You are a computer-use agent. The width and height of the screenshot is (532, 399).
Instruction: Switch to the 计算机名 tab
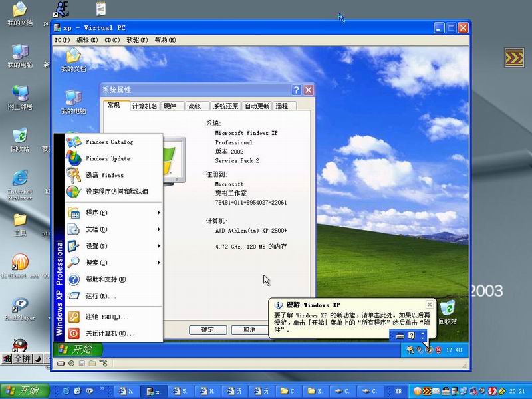pos(144,106)
